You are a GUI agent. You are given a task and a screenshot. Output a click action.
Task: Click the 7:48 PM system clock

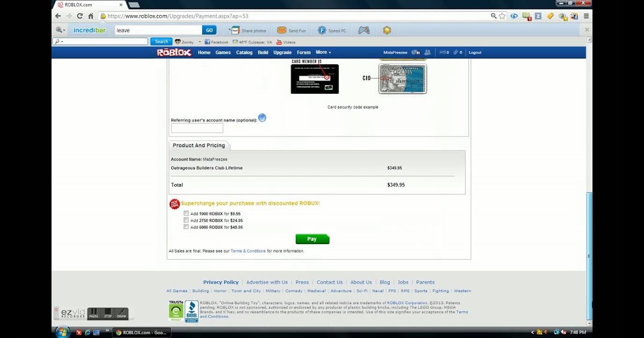(578, 333)
